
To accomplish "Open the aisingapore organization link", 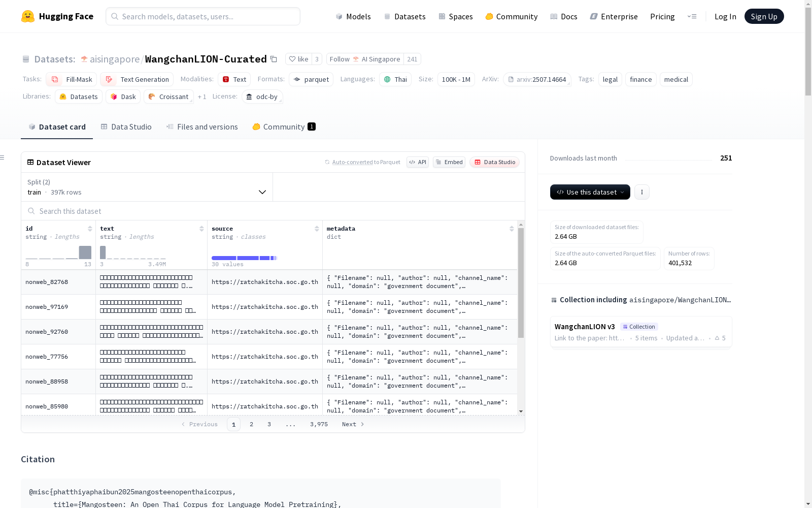I will tap(115, 59).
